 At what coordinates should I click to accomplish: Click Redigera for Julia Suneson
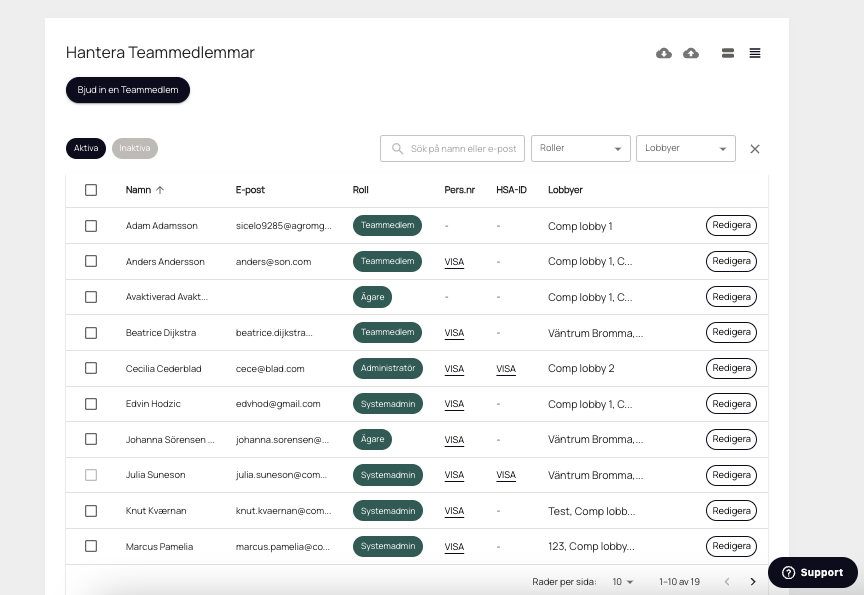(731, 475)
